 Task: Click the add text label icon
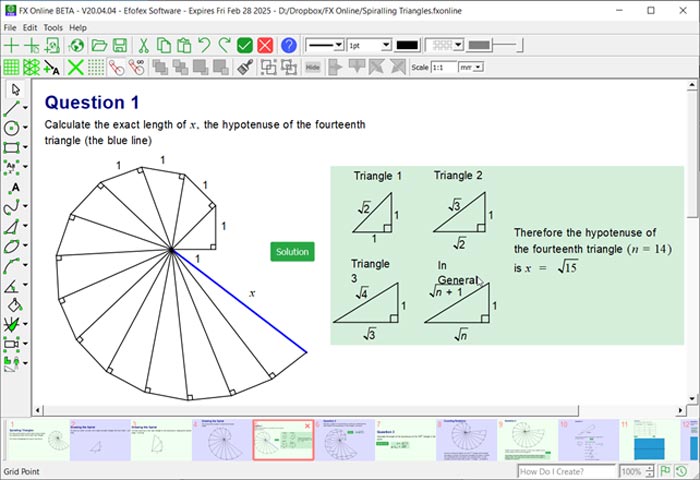(x=52, y=67)
